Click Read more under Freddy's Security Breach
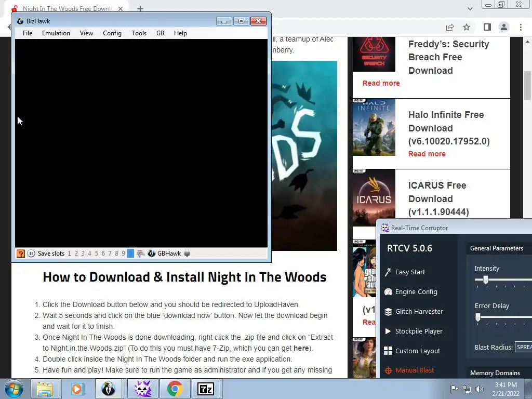This screenshot has width=532, height=399. pyautogui.click(x=381, y=83)
